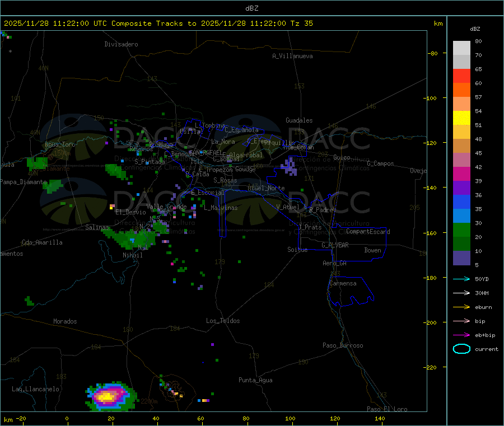
Task: Click the 65 dBZ red color swatch
Action: 461,76
